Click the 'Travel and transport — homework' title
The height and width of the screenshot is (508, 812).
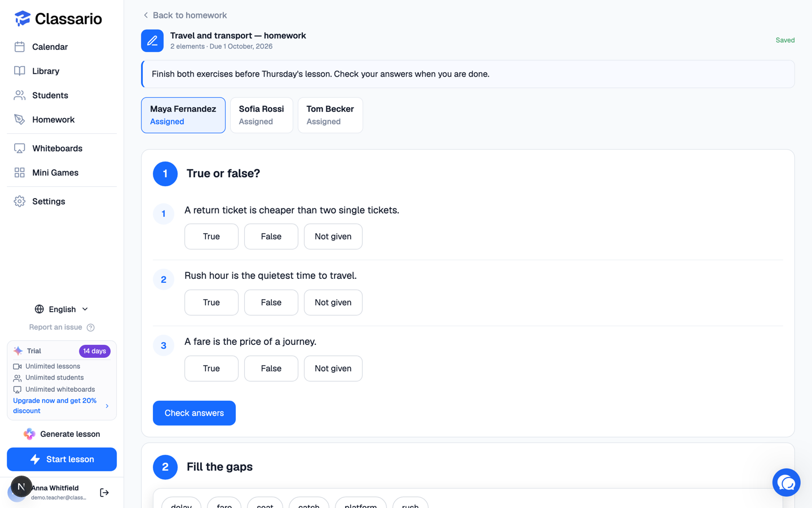point(238,36)
